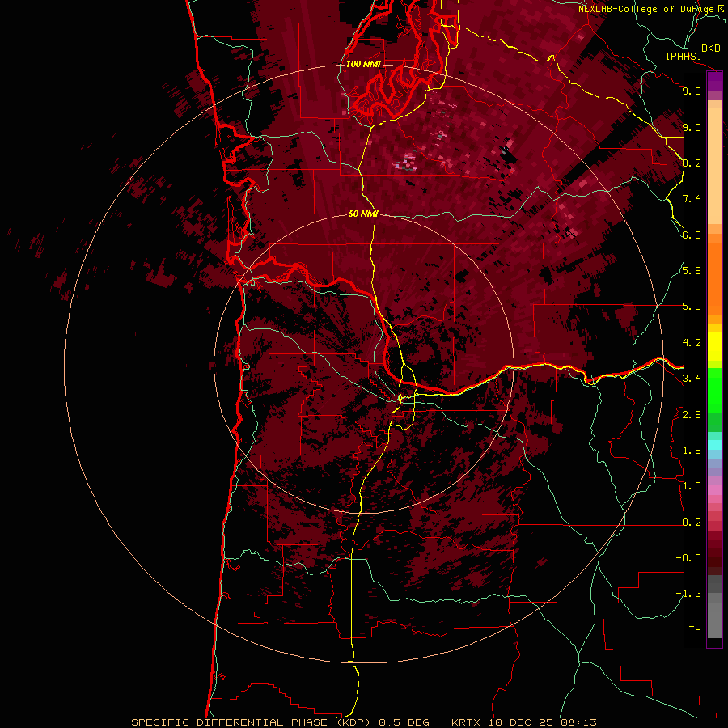728x728 pixels.
Task: Click the KRTX station identifier
Action: (x=466, y=722)
